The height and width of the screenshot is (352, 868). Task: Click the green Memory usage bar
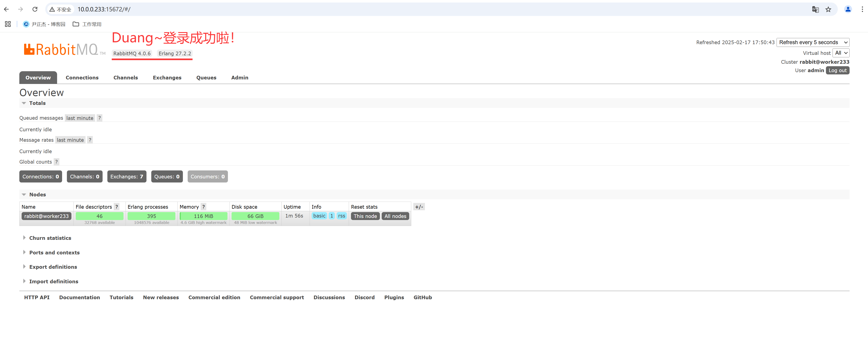tap(203, 216)
